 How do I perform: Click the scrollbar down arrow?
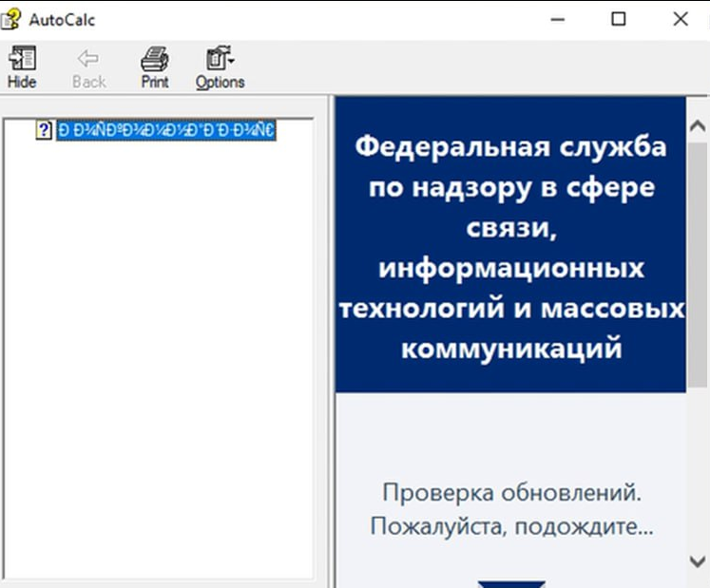(x=698, y=562)
